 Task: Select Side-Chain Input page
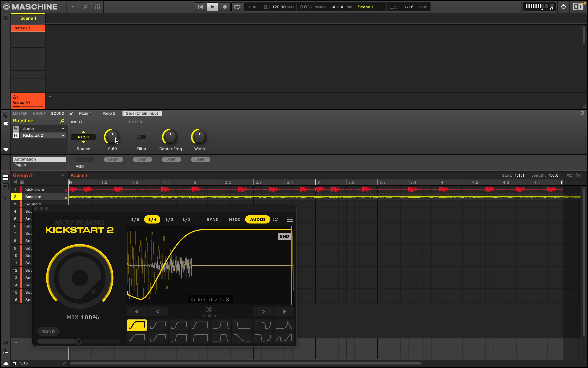(142, 113)
